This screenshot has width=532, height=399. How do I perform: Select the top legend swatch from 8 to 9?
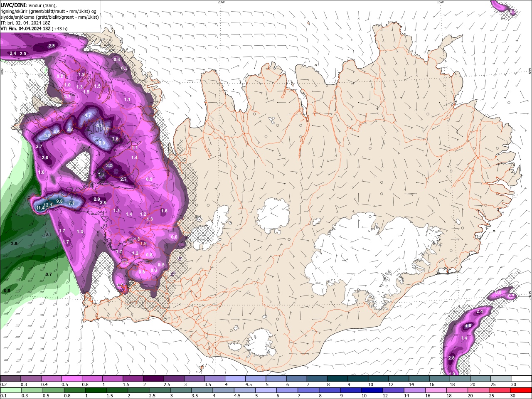point(337,379)
